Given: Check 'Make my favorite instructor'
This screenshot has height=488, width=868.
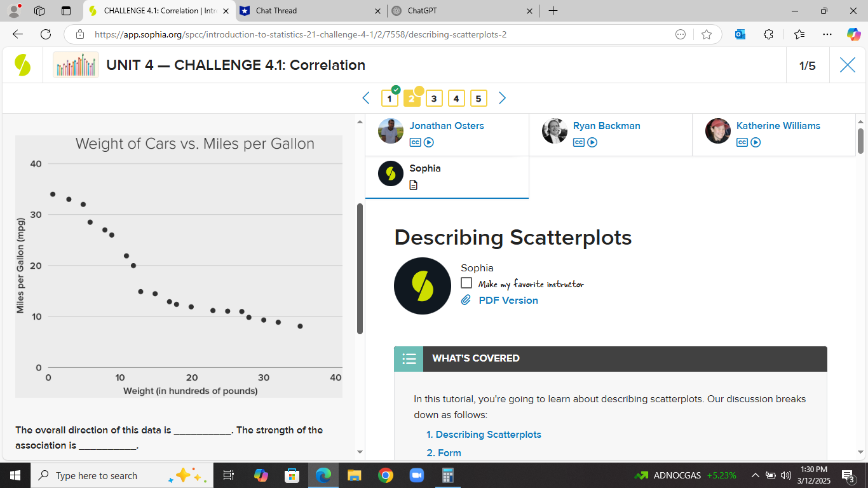Looking at the screenshot, I should click(x=466, y=283).
